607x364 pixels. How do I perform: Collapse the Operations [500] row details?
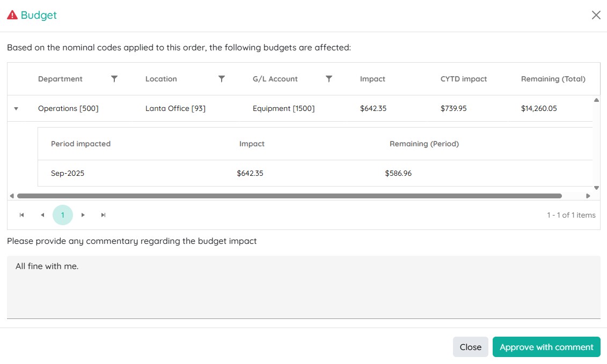16,109
